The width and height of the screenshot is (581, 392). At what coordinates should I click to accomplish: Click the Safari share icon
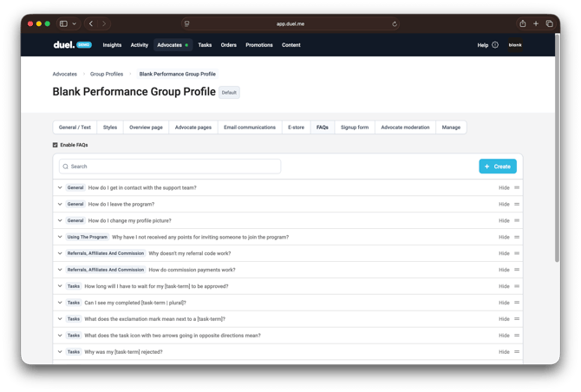point(523,24)
